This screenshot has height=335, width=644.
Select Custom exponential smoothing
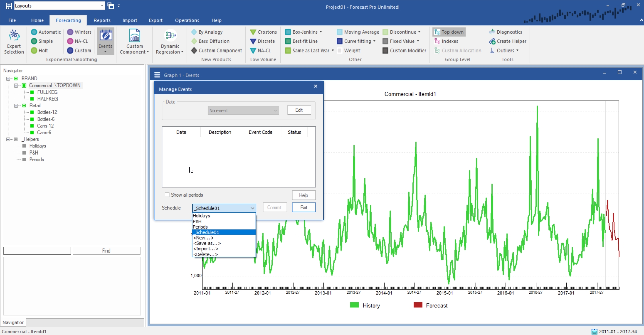79,51
